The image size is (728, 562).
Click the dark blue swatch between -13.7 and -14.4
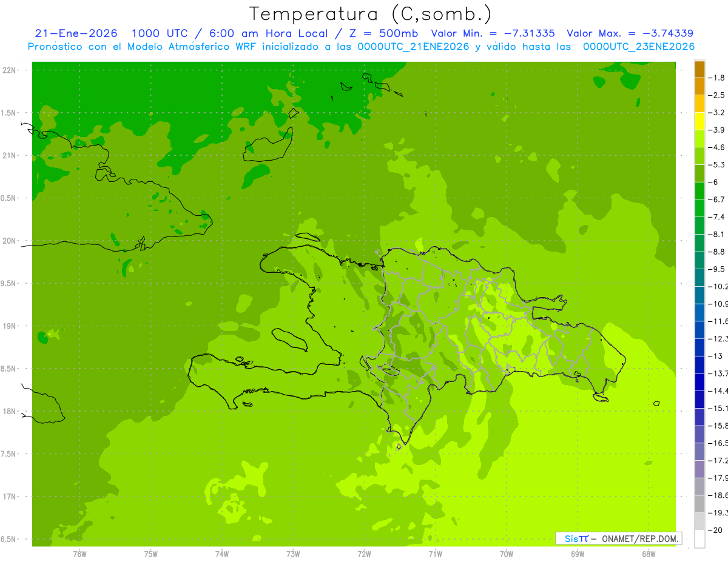pos(699,382)
